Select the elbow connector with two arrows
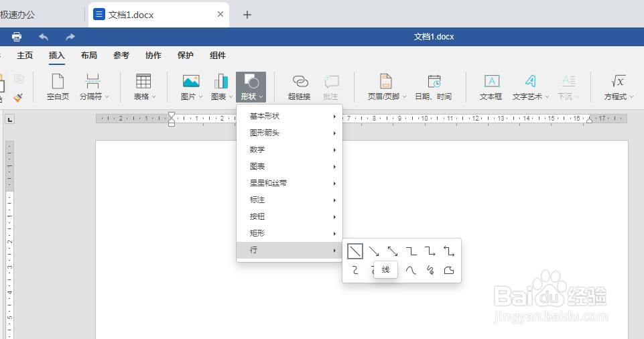Image resolution: width=644 pixels, height=339 pixels. click(449, 251)
